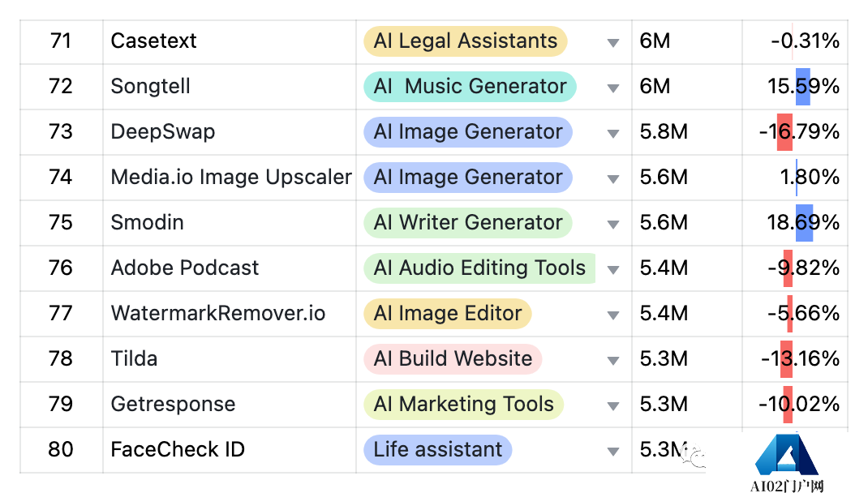This screenshot has height=493, width=868.
Task: Select the AI Writer Generator tag
Action: click(x=468, y=222)
